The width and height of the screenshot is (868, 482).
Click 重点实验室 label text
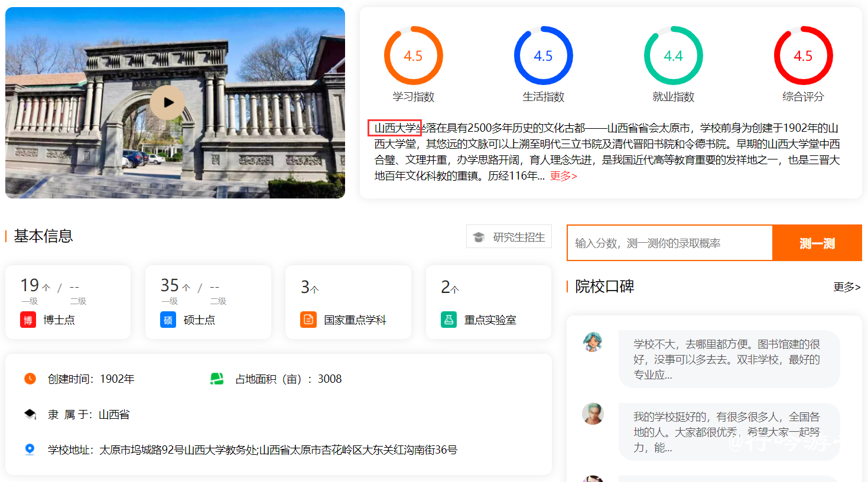click(490, 320)
